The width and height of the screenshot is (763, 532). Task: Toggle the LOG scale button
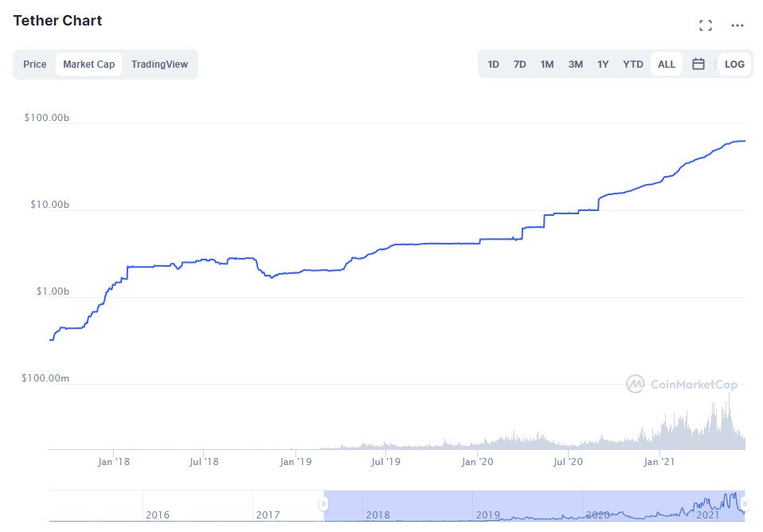pyautogui.click(x=734, y=65)
